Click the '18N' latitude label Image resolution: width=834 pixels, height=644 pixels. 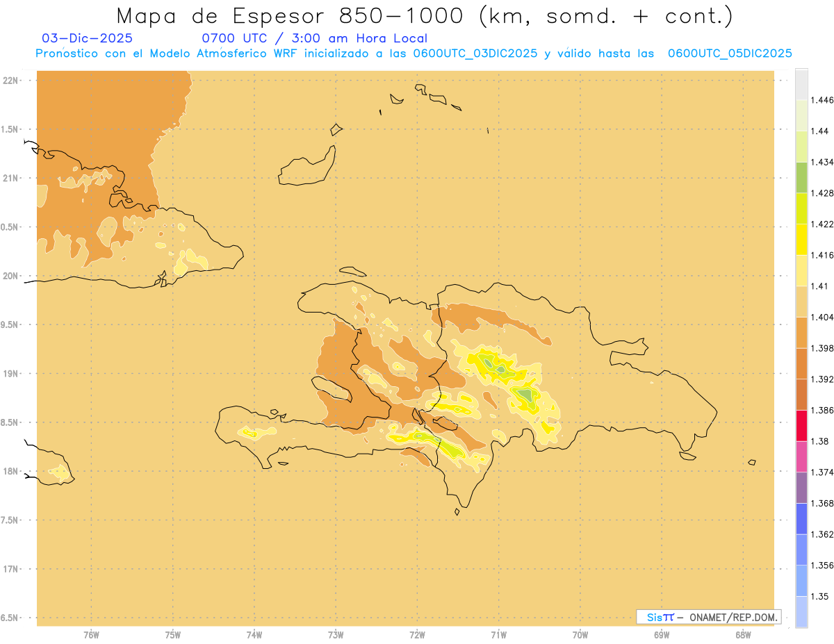[x=10, y=471]
